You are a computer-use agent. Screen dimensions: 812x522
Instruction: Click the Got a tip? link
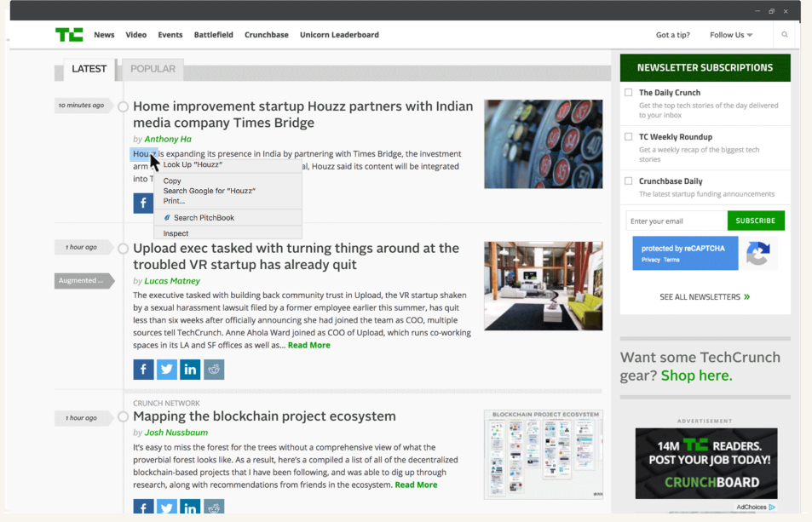pos(673,35)
